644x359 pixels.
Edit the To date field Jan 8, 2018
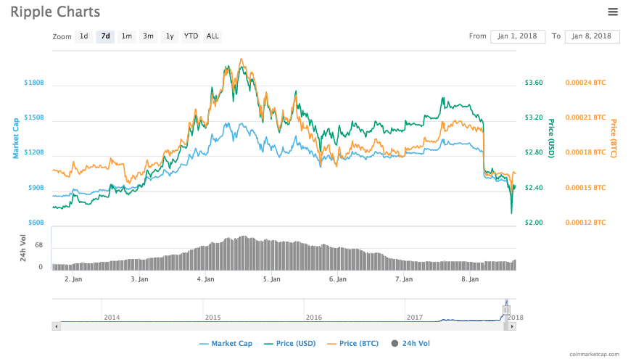point(592,36)
